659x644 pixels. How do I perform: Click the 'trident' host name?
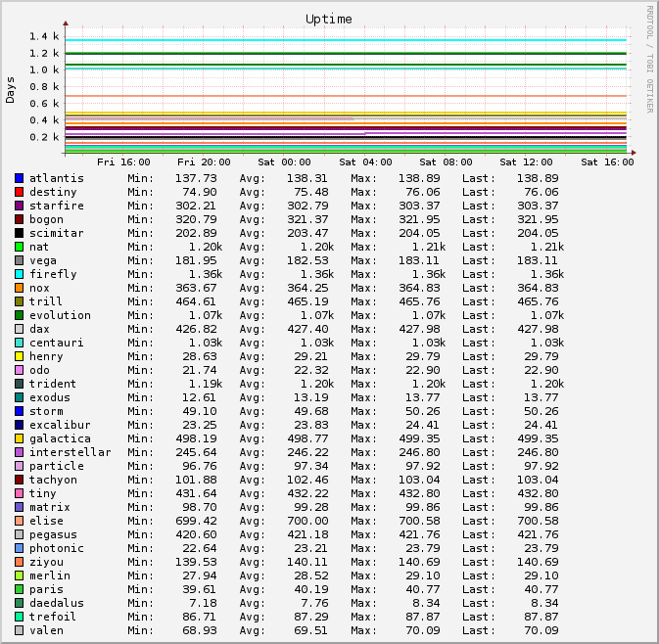point(53,384)
